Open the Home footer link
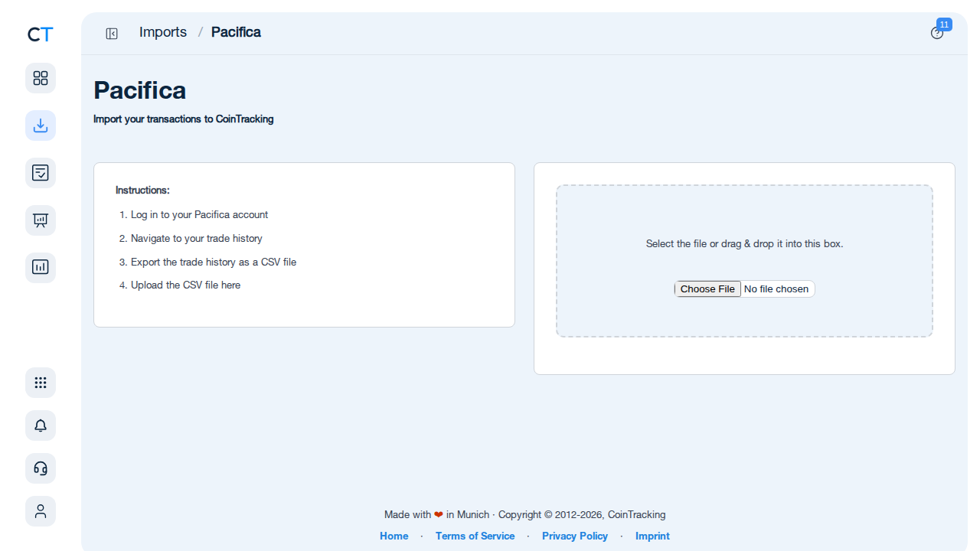 (394, 536)
